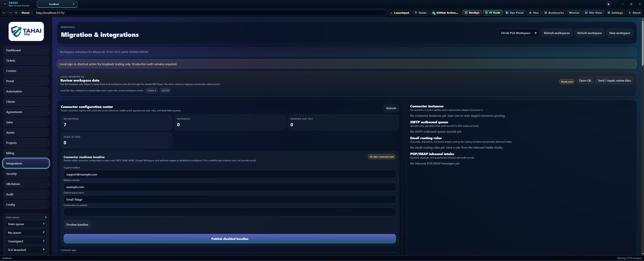This screenshot has height=261, width=644.
Task: Toggle the Ops Panel from the toolbar
Action: tap(514, 13)
